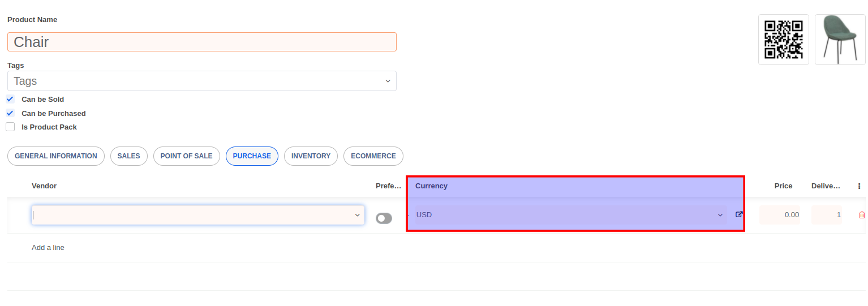868x306 pixels.
Task: Switch to the Point of Sale tab
Action: [186, 156]
